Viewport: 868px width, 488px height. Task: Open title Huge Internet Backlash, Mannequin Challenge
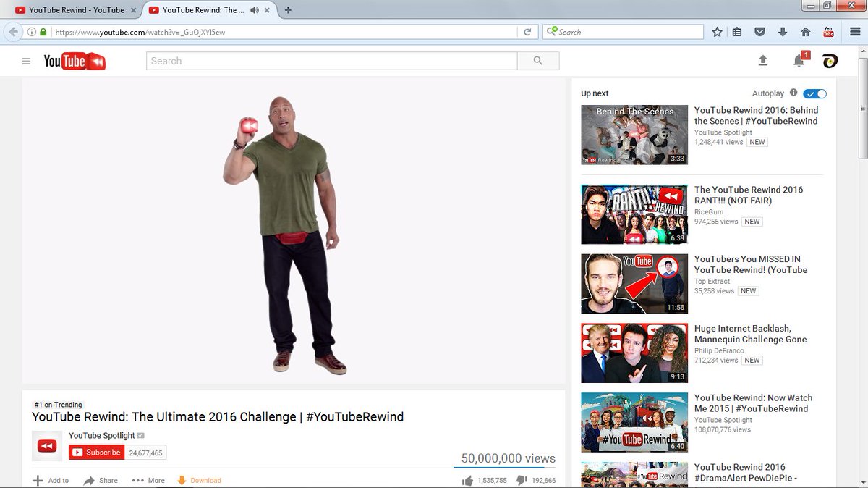pyautogui.click(x=750, y=334)
